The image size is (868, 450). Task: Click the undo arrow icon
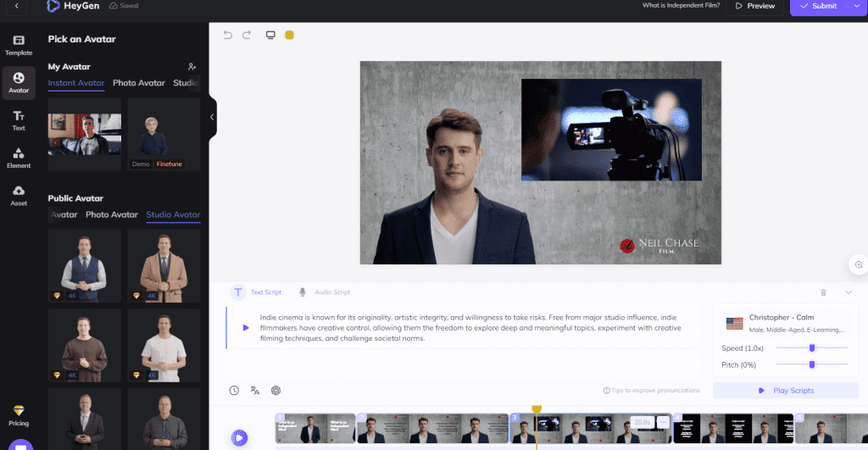(227, 35)
